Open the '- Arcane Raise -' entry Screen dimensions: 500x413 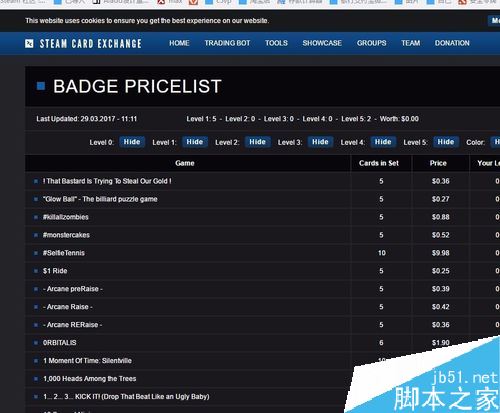pos(68,307)
